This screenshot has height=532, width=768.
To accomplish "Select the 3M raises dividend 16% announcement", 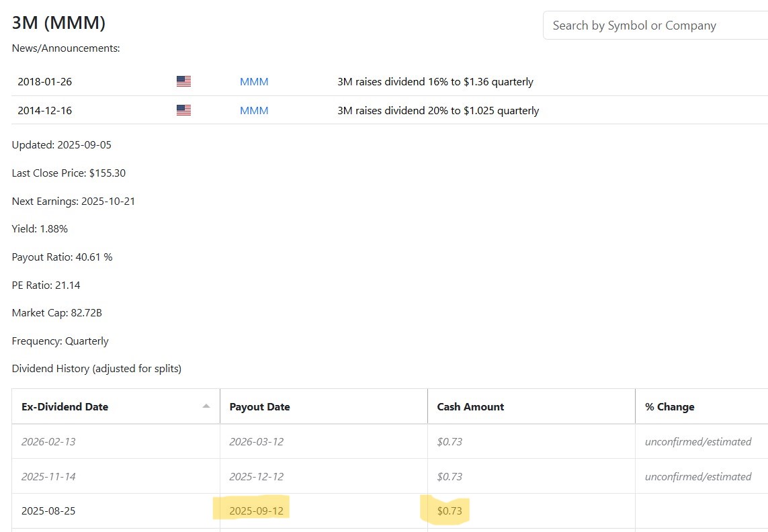I will [435, 82].
